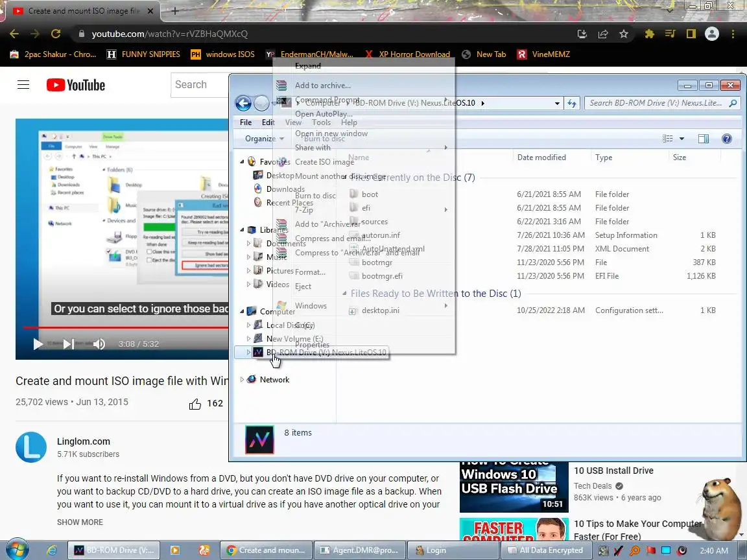Screen dimensions: 747x560
Task: Open the address bar history dropdown arrow
Action: 557,103
